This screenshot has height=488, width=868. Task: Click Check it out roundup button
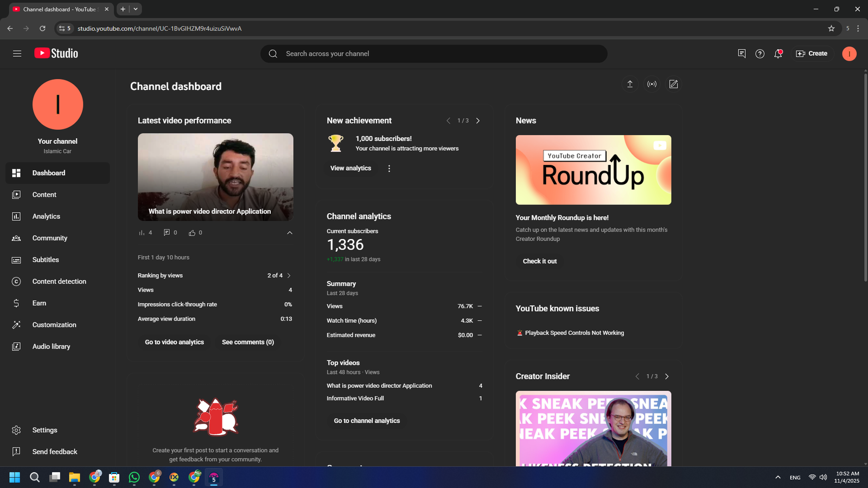click(539, 261)
